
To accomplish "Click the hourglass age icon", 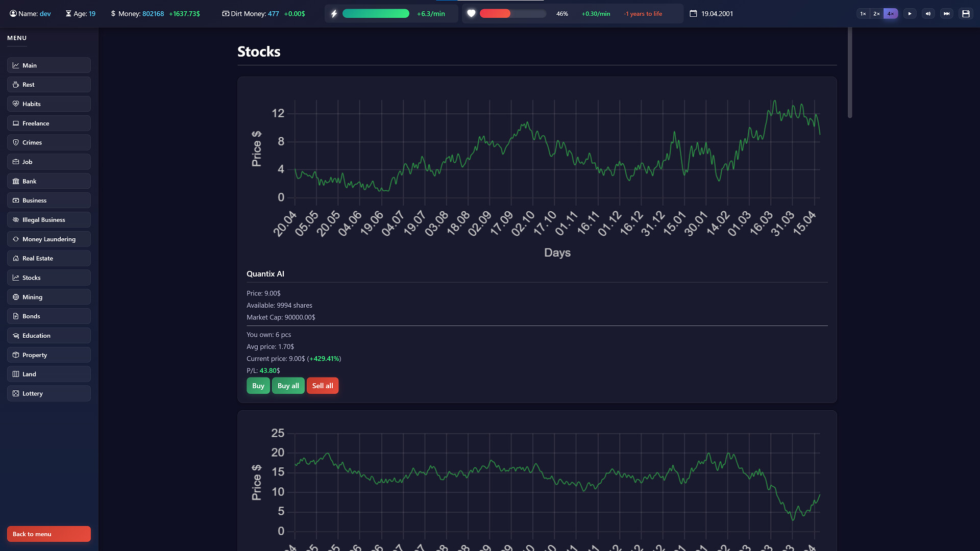I will click(68, 14).
